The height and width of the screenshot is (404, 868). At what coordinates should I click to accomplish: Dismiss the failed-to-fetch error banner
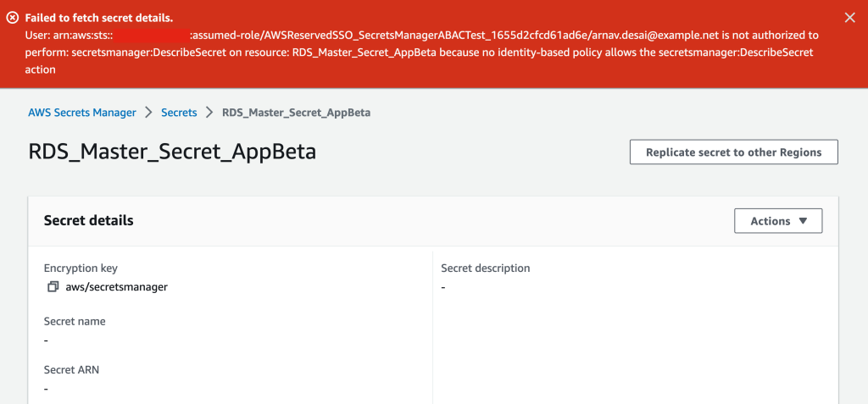[850, 18]
